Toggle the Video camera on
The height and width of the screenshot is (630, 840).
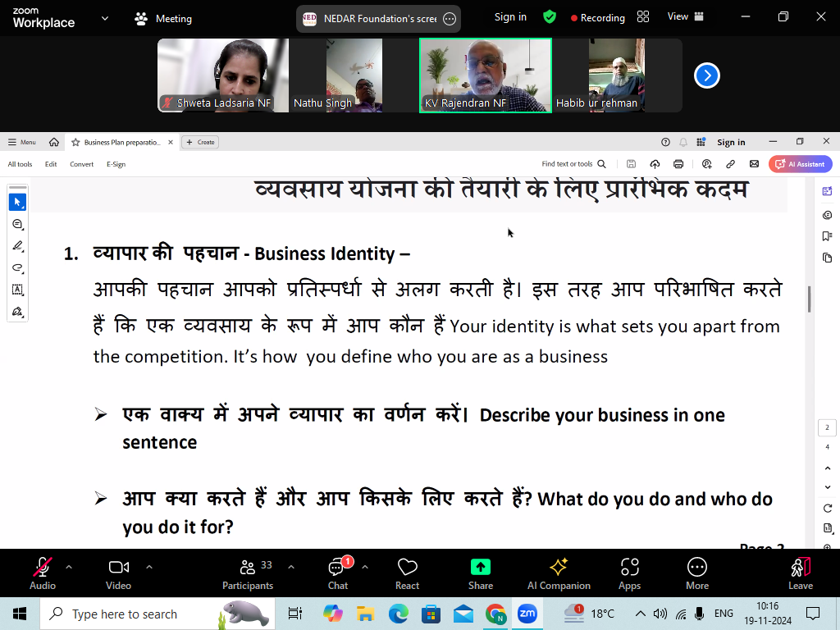coord(118,573)
